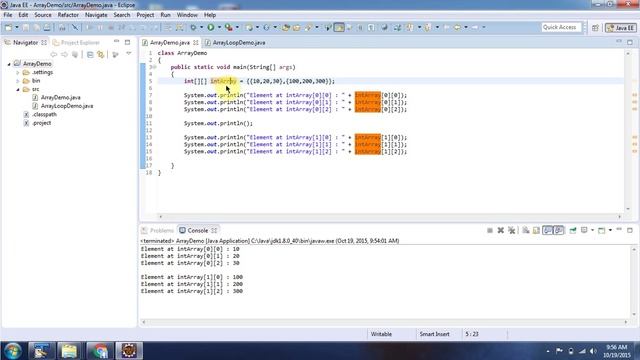Open the Debug dropdown arrow

[x=201, y=27]
